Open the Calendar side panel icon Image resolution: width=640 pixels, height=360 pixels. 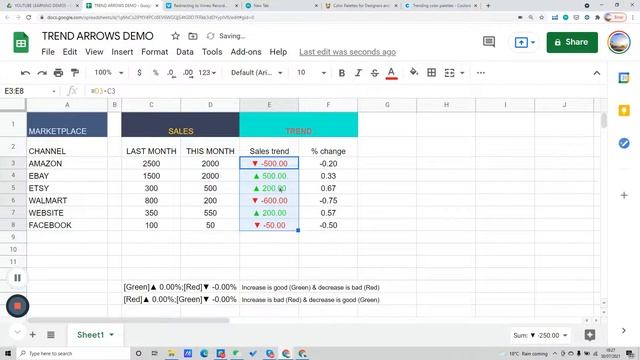click(624, 78)
